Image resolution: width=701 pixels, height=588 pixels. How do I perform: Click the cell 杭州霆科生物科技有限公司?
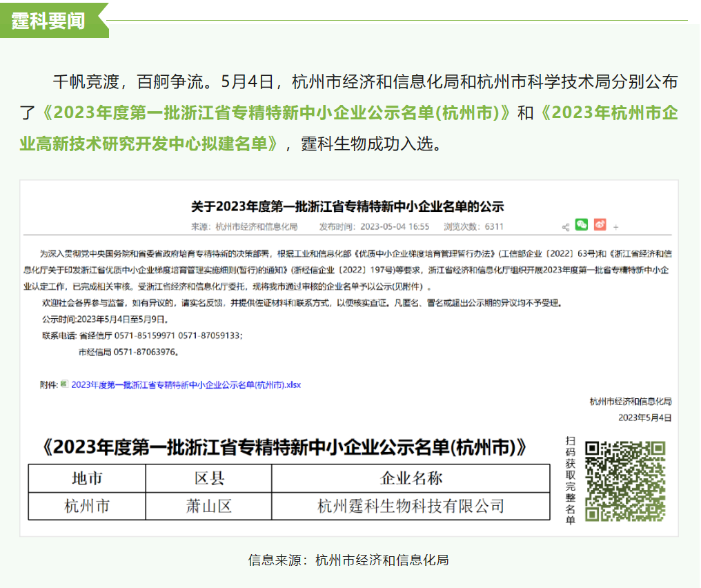[x=411, y=507]
